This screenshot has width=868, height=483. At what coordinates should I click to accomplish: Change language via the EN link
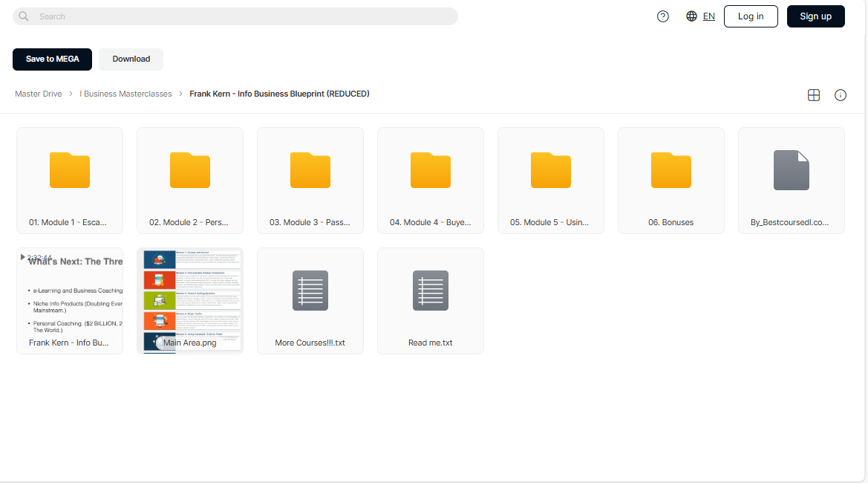click(x=708, y=16)
